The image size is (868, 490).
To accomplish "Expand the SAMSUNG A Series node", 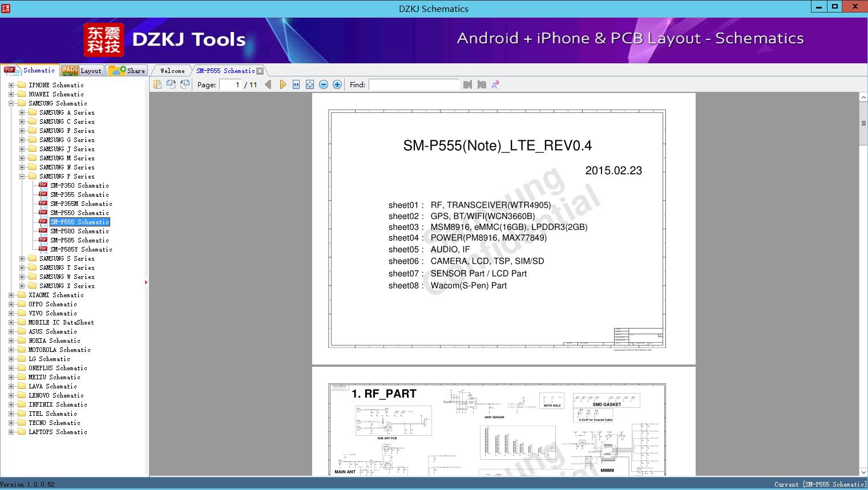I will point(22,112).
